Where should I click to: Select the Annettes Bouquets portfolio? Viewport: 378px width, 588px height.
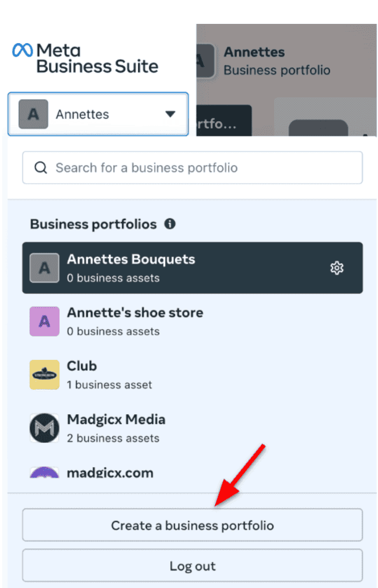point(175,268)
